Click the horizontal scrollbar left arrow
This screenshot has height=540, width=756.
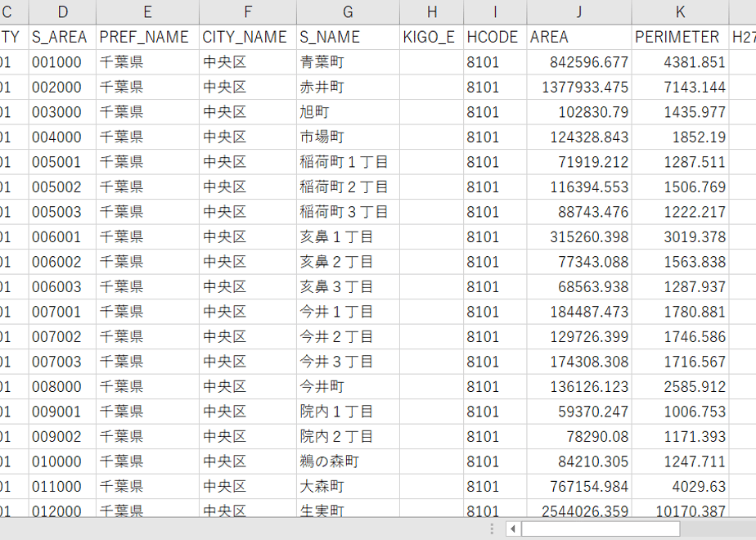tap(513, 529)
